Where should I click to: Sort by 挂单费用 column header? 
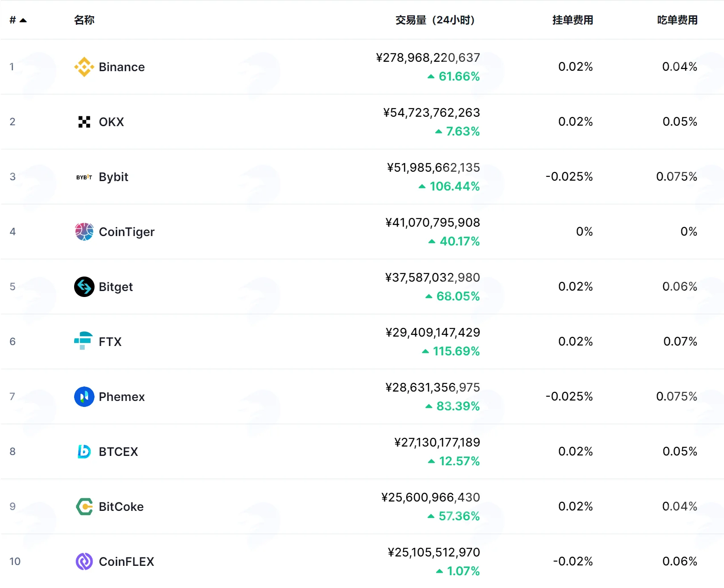pos(572,20)
